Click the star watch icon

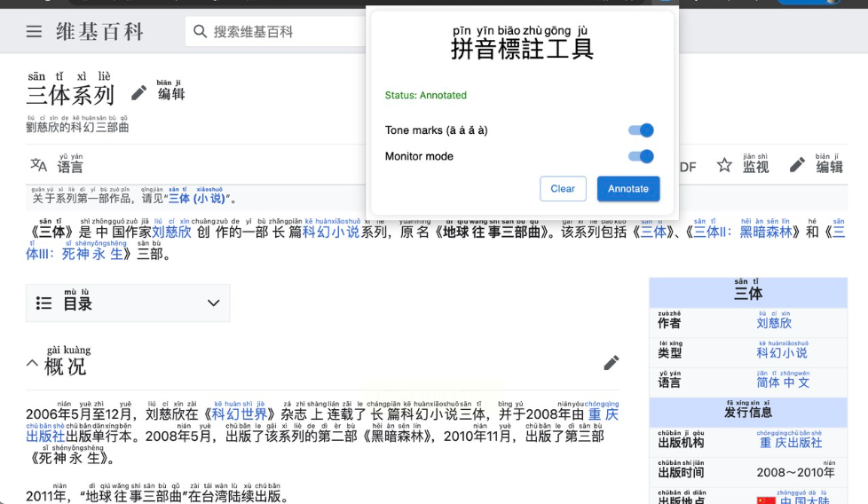[x=724, y=165]
